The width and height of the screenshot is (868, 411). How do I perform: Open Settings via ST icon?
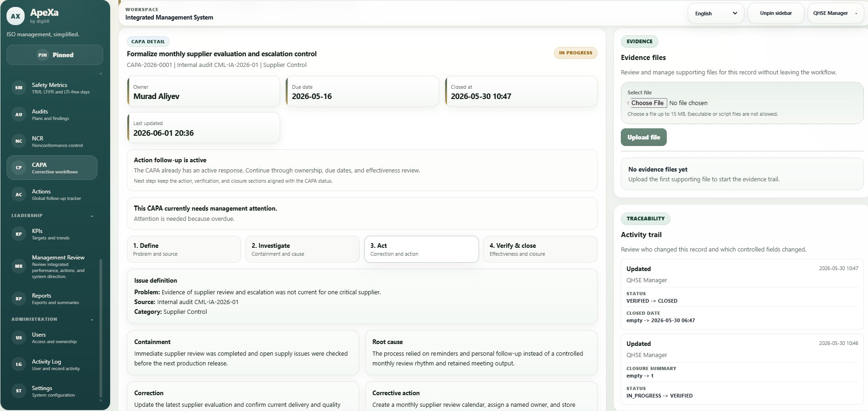tap(19, 391)
